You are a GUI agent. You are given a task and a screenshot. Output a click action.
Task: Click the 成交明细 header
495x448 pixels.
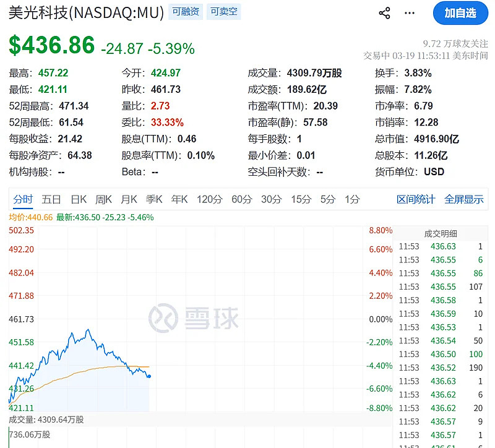pyautogui.click(x=441, y=234)
